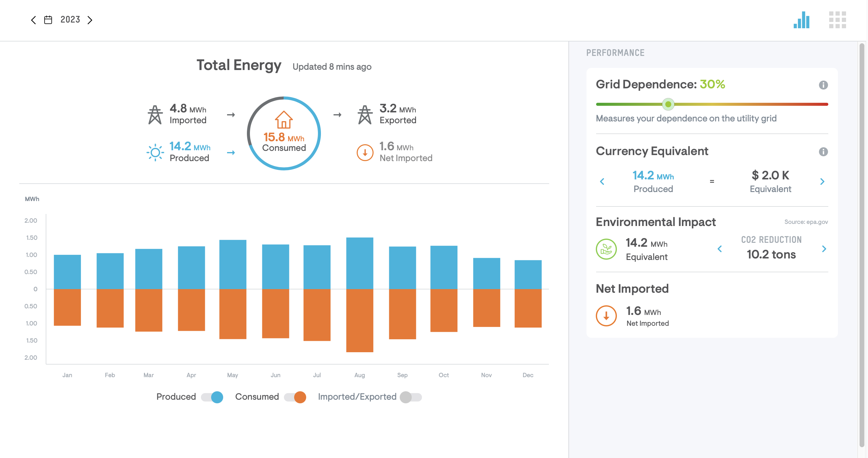Image resolution: width=868 pixels, height=458 pixels.
Task: Advance to the next year arrow
Action: (x=90, y=20)
